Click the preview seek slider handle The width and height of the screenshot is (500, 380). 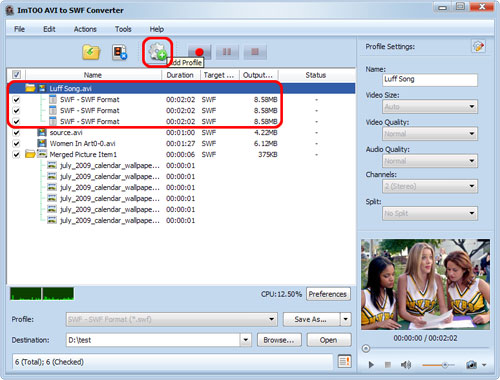click(366, 349)
